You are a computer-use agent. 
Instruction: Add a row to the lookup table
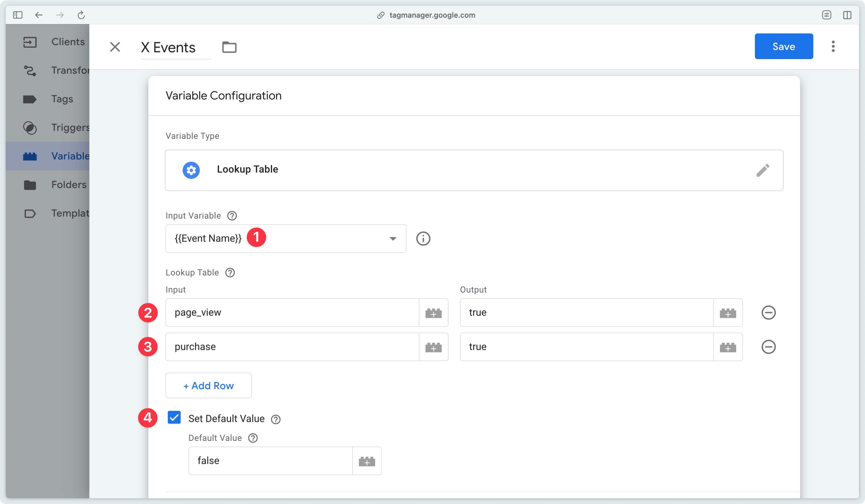[209, 386]
